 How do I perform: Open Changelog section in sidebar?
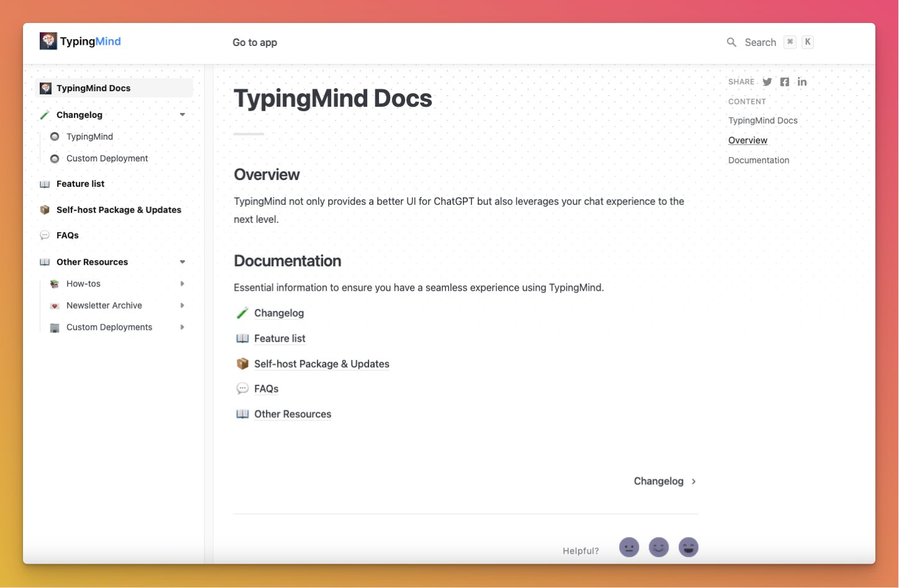pos(80,115)
